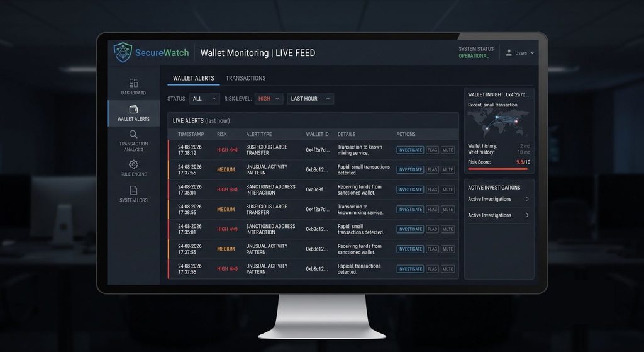Click the signal icon on the 0xa9e8f HIGH alert
Image resolution: width=644 pixels, height=352 pixels.
click(234, 190)
